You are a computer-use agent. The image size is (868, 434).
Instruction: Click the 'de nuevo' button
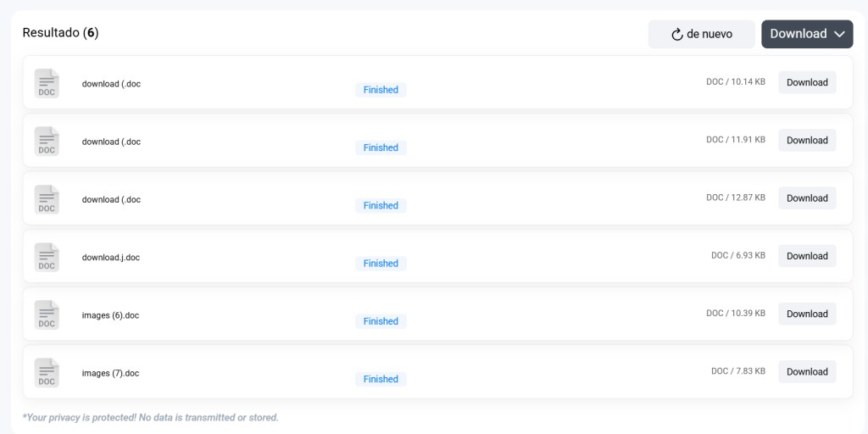click(x=701, y=34)
